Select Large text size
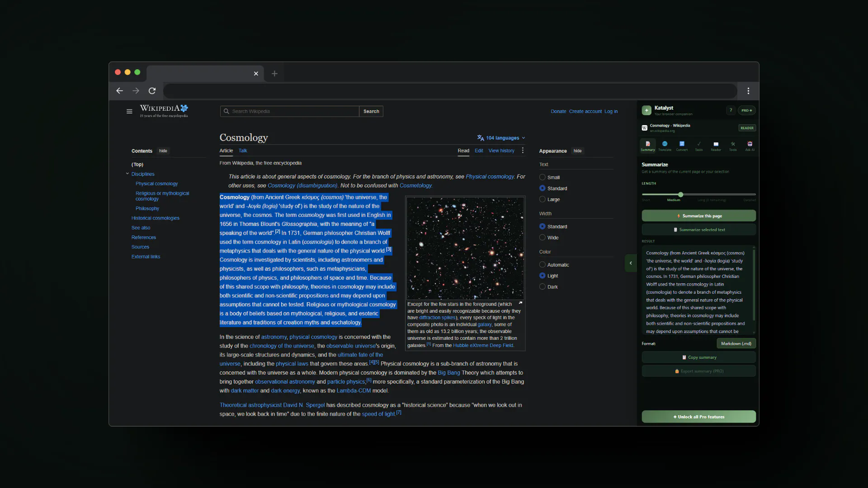The image size is (868, 488). pos(542,199)
